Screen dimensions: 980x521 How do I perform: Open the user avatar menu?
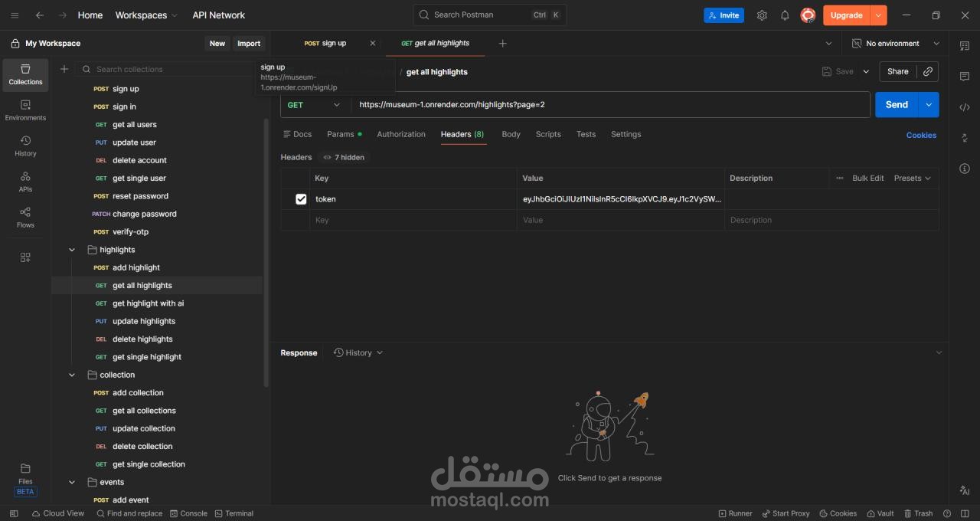tap(808, 15)
